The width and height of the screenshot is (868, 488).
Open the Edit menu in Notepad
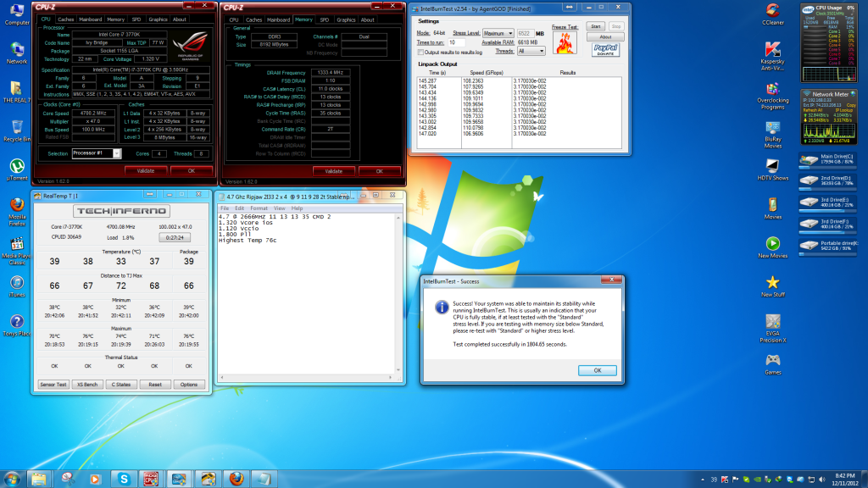pos(239,208)
